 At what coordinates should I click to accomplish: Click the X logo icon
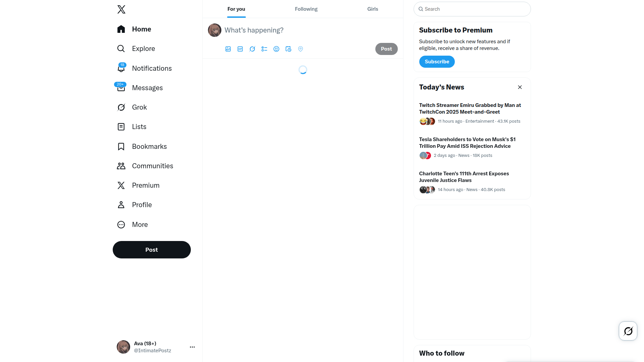click(121, 9)
